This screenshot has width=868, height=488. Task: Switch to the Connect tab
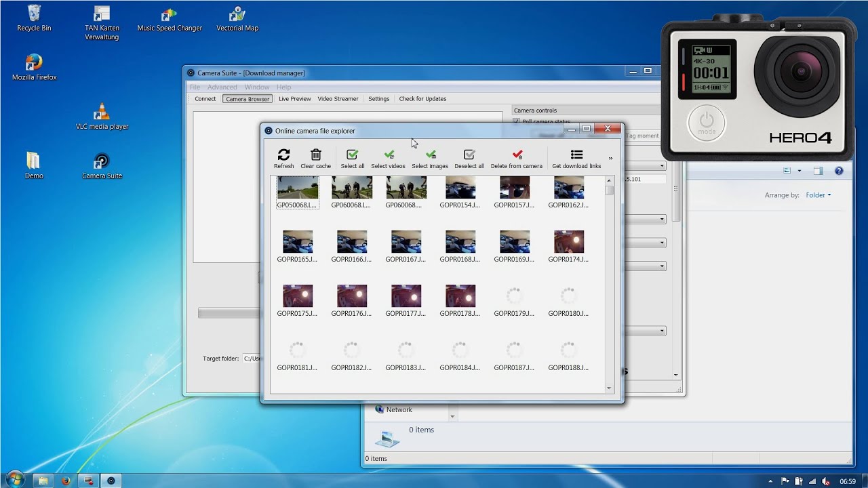pos(205,99)
